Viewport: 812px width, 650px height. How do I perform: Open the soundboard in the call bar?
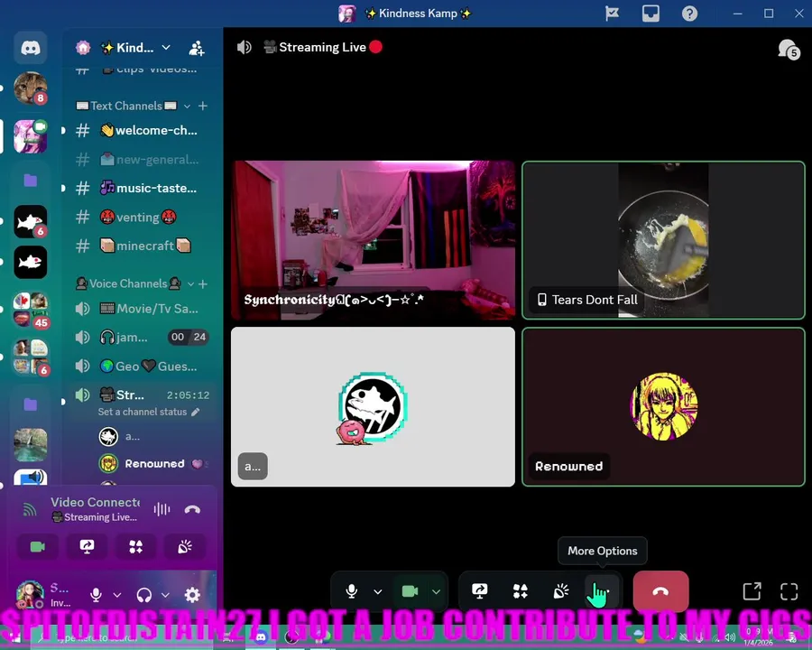pyautogui.click(x=561, y=591)
